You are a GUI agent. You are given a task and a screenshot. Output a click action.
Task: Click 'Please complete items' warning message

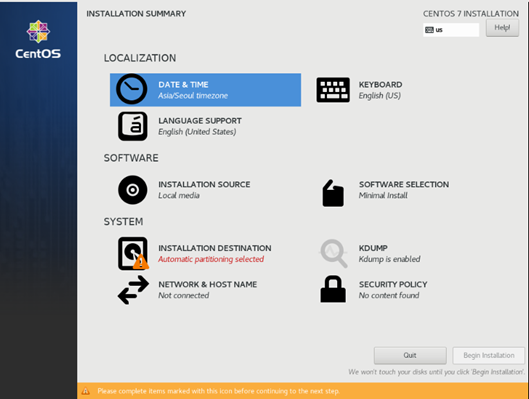pos(218,391)
